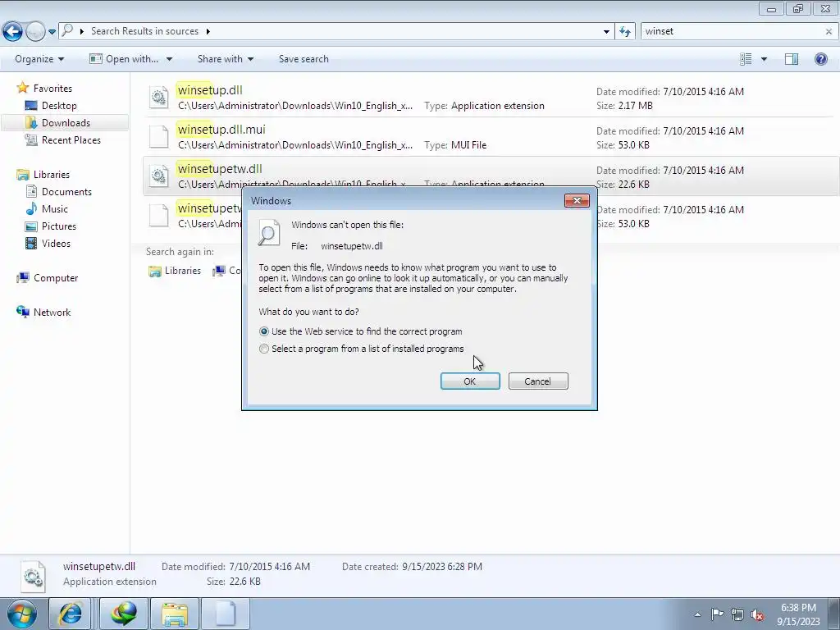Toggle the preview pane icon
The height and width of the screenshot is (630, 840).
point(792,59)
